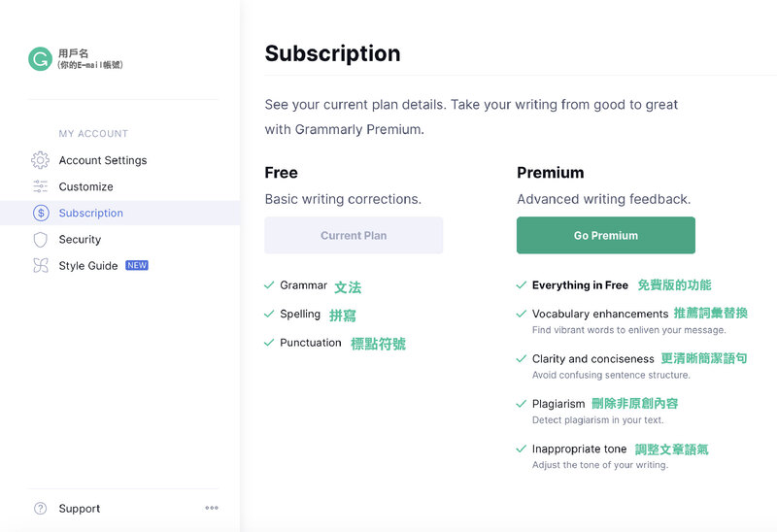The height and width of the screenshot is (532, 777).
Task: Click the Premium plan heading
Action: [550, 173]
